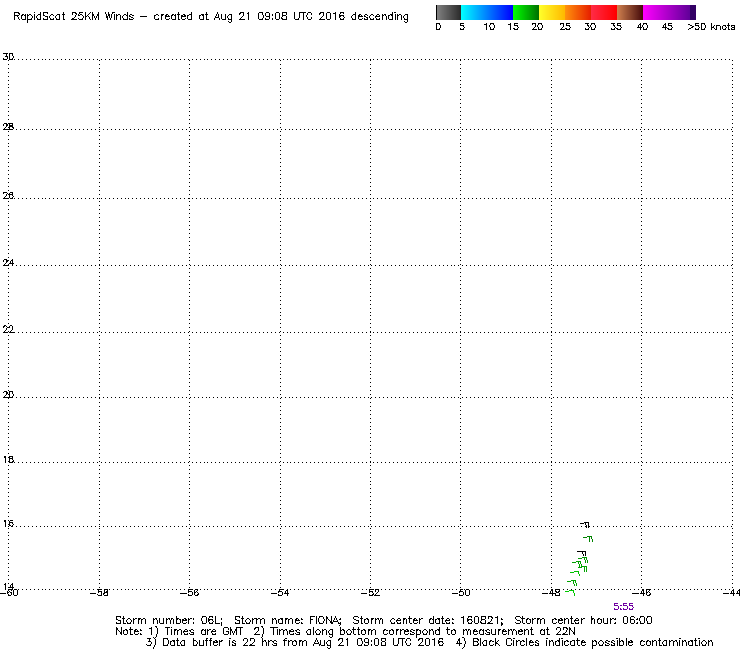This screenshot has width=740, height=650.
Task: Click the gray 0-5 knots color segment
Action: pos(448,12)
